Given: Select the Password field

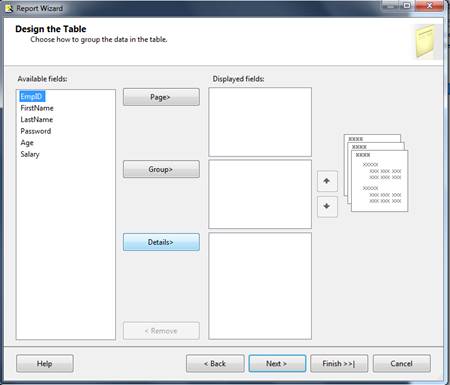Looking at the screenshot, I should (36, 131).
